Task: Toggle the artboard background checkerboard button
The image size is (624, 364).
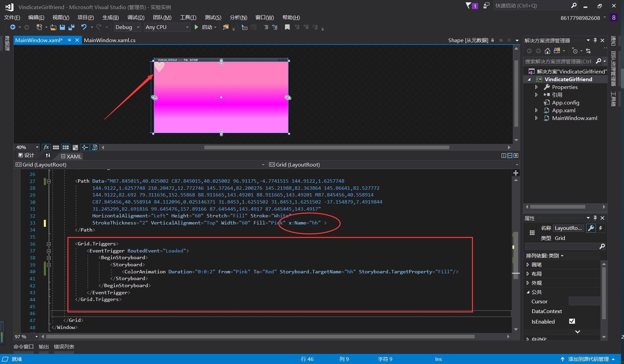Action: click(x=75, y=147)
